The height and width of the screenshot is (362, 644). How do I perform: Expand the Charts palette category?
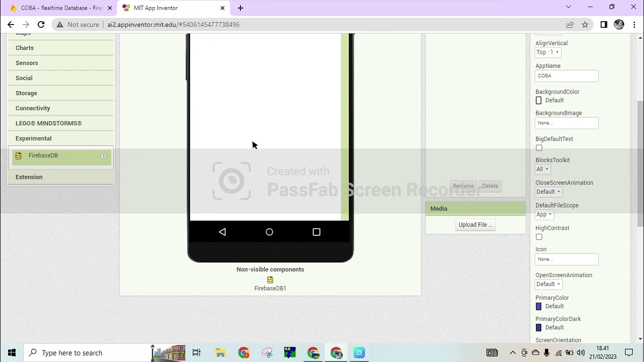pyautogui.click(x=61, y=48)
